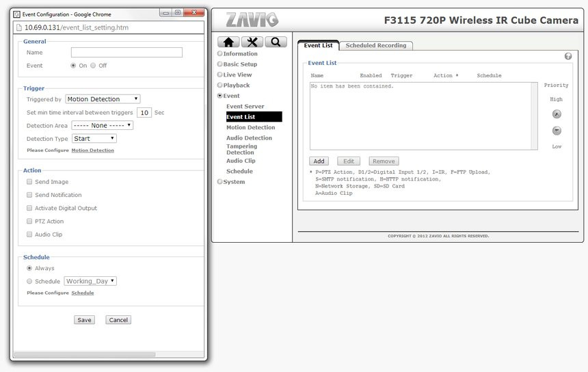Click the ZAVIO logo

click(x=252, y=20)
